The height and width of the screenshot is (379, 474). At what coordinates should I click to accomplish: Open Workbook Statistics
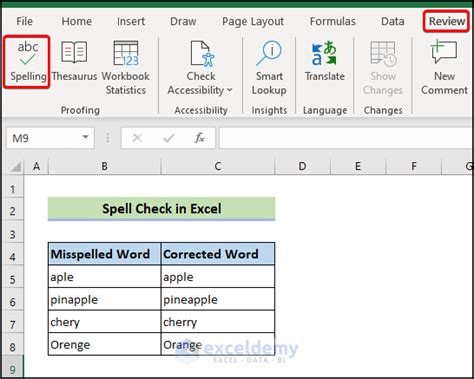(126, 68)
